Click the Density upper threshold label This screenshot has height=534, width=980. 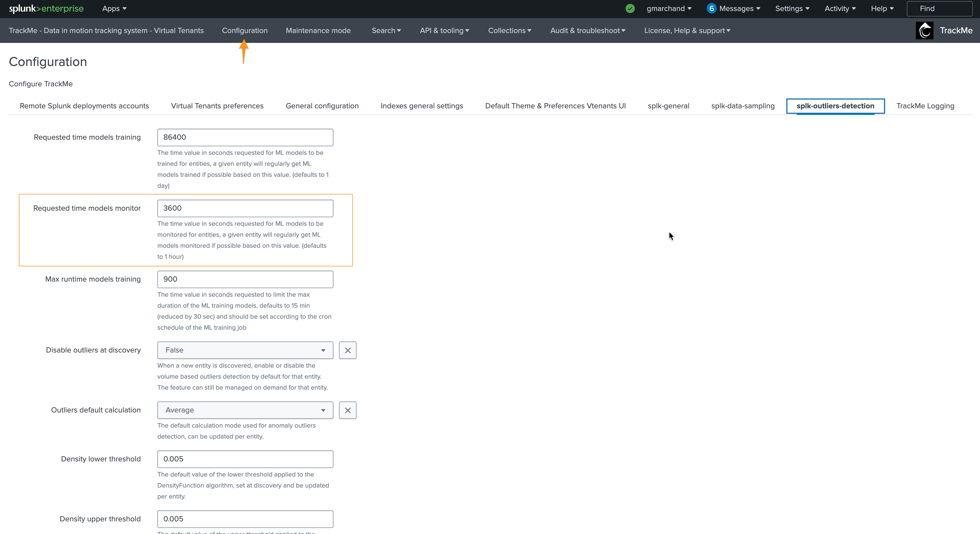pos(100,519)
